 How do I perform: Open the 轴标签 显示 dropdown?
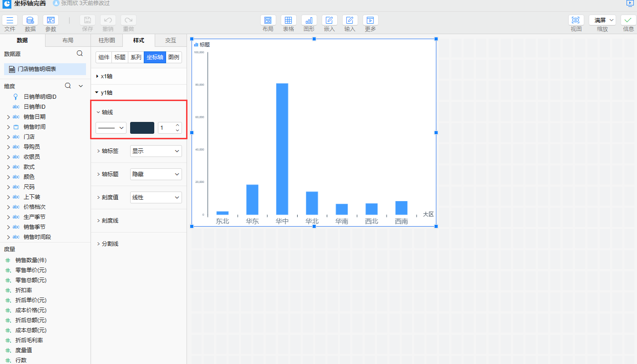pyautogui.click(x=156, y=151)
